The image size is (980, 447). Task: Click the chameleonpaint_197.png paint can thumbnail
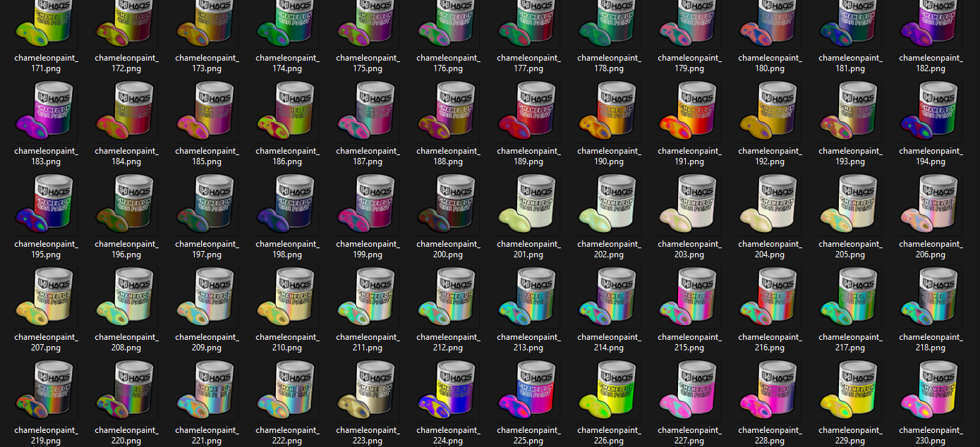pos(207,204)
